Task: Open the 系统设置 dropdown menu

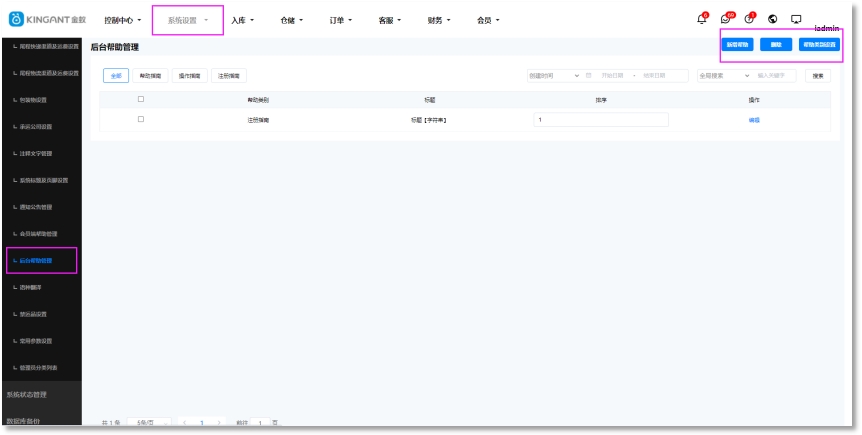Action: click(x=188, y=20)
